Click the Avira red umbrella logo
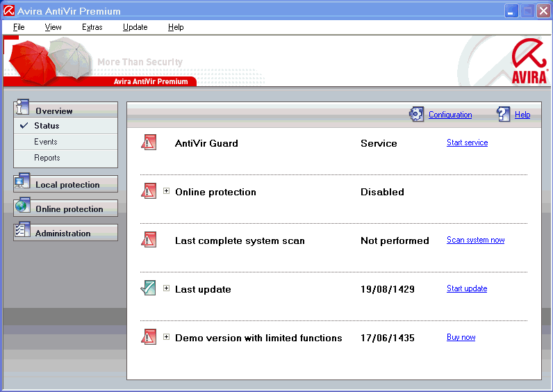Viewport: 553px width, 392px height. [x=529, y=61]
